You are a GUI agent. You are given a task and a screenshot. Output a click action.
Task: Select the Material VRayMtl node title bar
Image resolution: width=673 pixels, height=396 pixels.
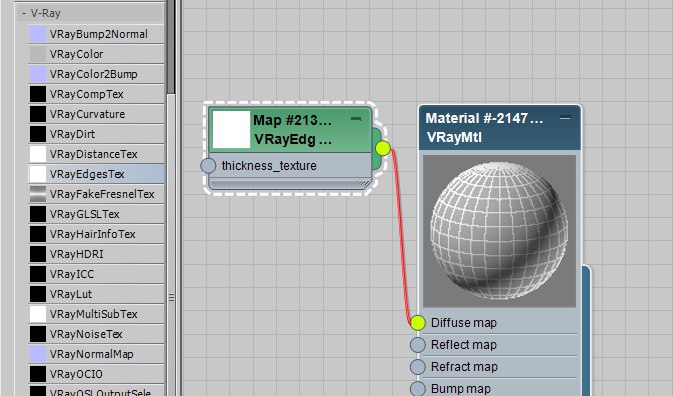pyautogui.click(x=500, y=127)
